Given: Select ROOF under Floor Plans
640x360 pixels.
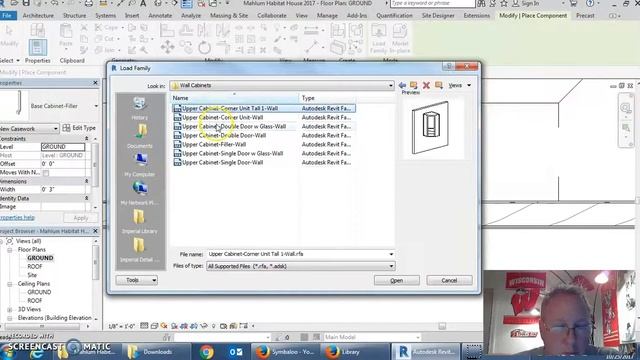Looking at the screenshot, I should [x=35, y=267].
